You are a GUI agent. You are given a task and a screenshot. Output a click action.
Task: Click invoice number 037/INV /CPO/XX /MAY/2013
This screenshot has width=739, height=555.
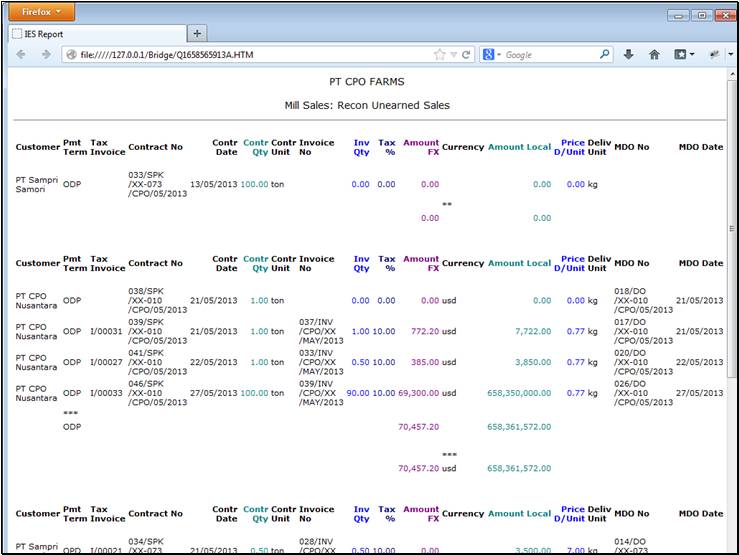(321, 331)
